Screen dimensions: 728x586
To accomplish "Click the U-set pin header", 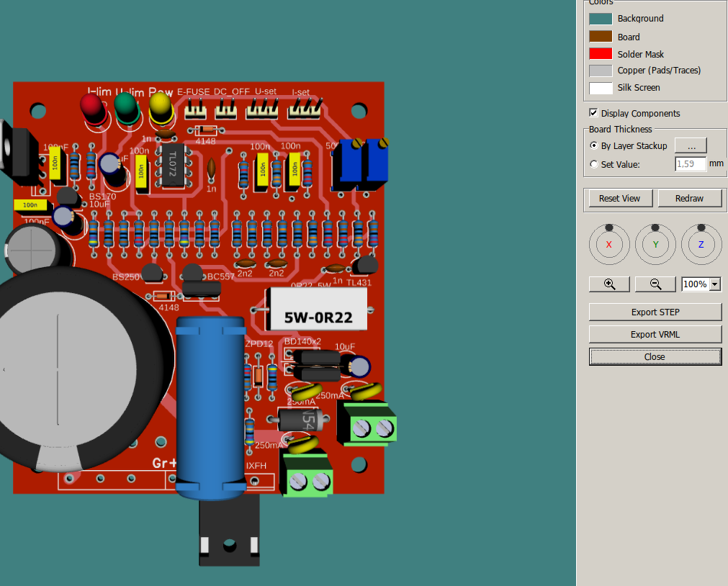I will tap(262, 109).
